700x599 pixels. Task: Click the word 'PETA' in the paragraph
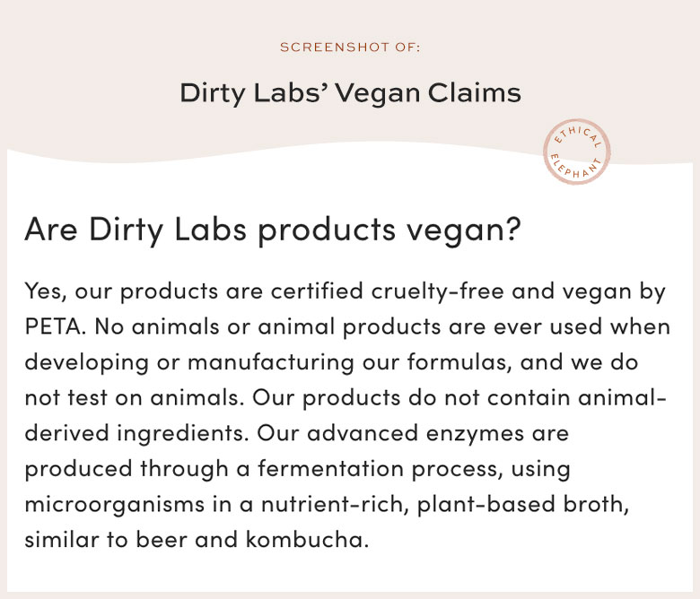55,326
